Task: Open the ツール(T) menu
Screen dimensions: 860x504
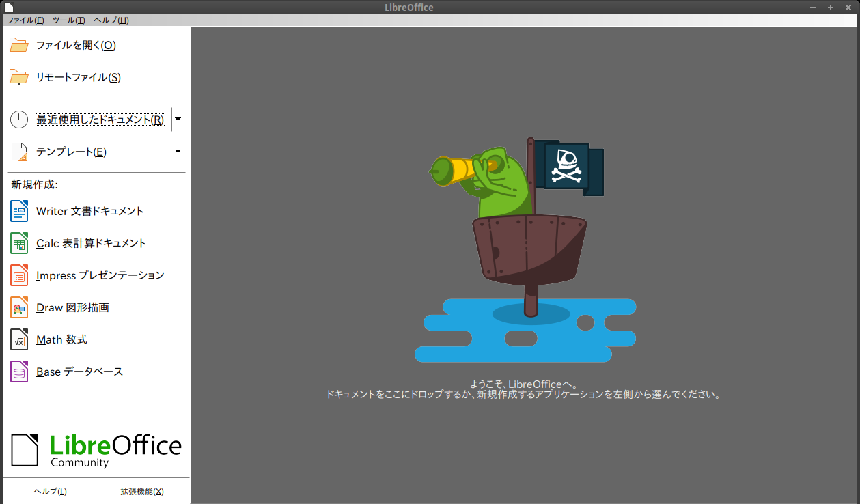Action: tap(69, 20)
